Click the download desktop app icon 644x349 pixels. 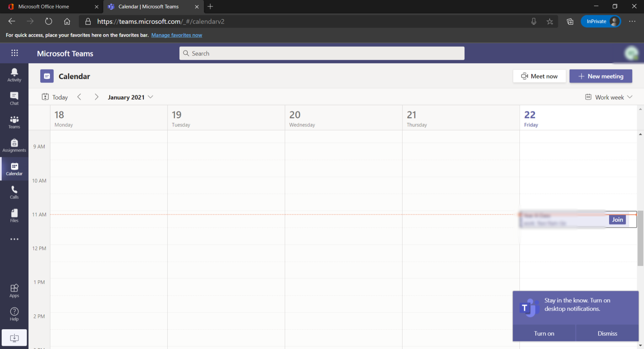pyautogui.click(x=14, y=337)
